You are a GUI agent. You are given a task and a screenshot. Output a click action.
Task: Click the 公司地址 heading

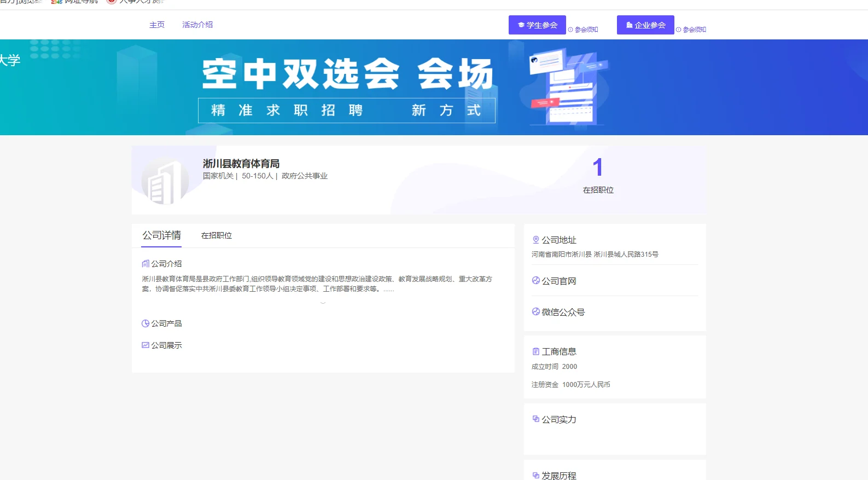click(559, 240)
